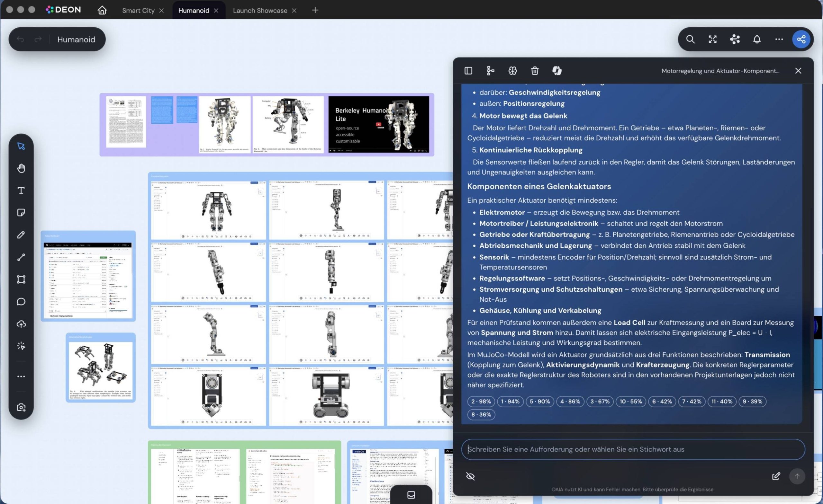This screenshot has width=823, height=504.
Task: Click the fit-to-screen icon
Action: coord(712,40)
